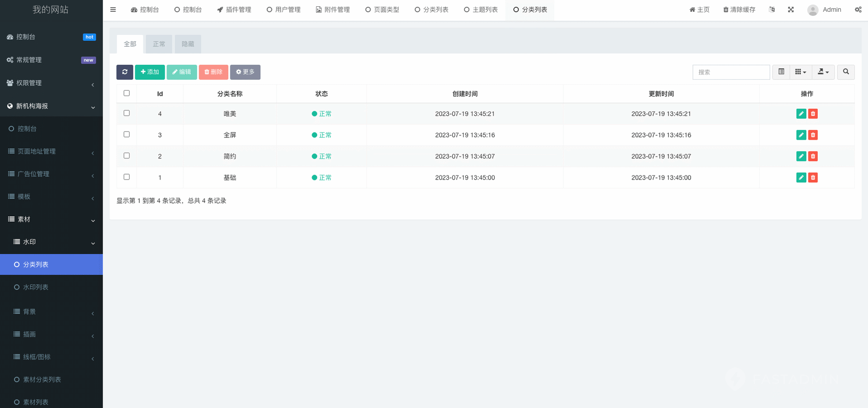Switch to the 隐藏 filter tab
The image size is (868, 408).
188,44
